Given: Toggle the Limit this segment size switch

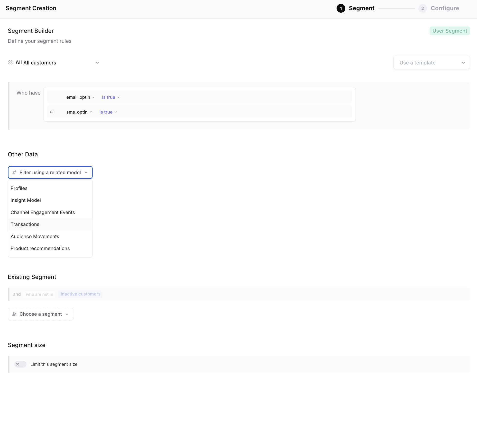Looking at the screenshot, I should tap(20, 364).
